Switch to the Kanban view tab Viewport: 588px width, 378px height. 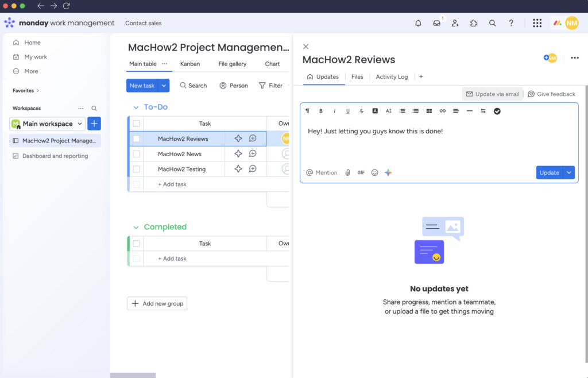[189, 64]
